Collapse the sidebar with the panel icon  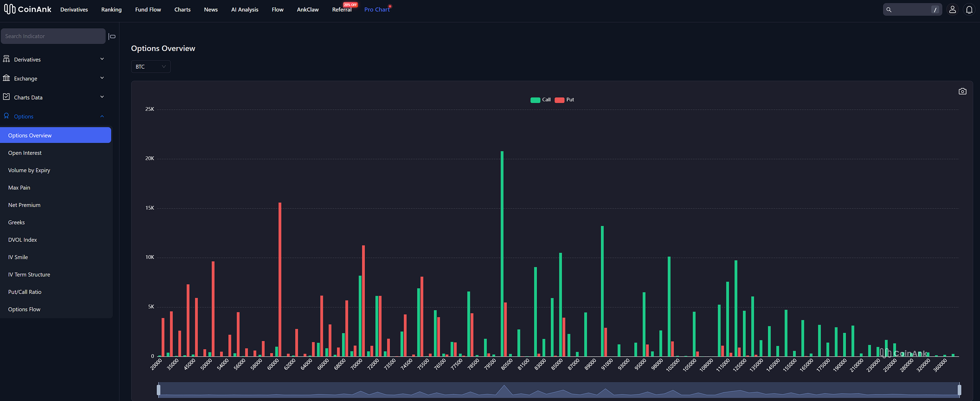pyautogui.click(x=112, y=36)
